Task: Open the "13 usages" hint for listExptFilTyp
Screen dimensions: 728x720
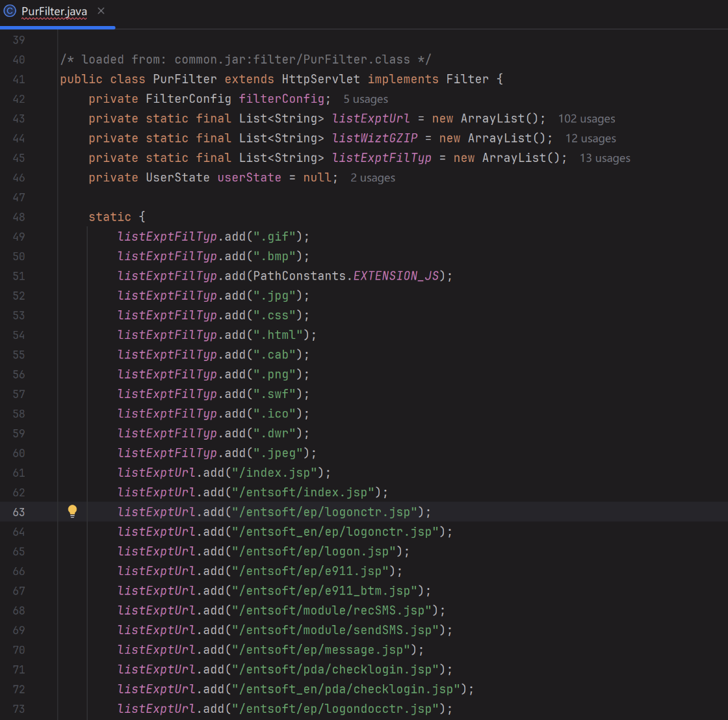Action: (x=604, y=157)
